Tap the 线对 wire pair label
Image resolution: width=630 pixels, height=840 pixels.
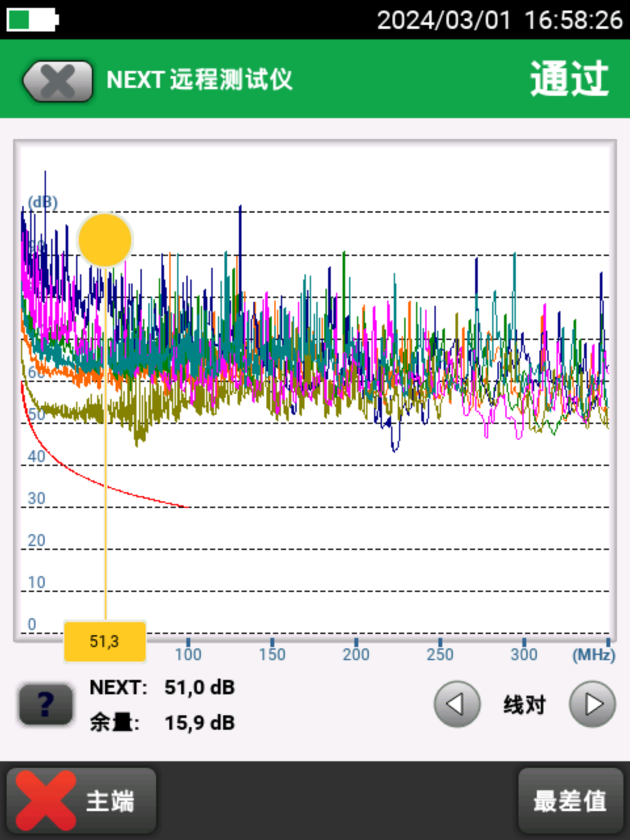click(524, 705)
